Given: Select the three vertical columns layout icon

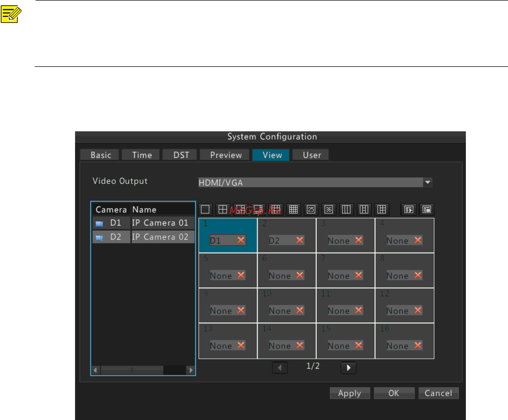Looking at the screenshot, I should click(346, 209).
